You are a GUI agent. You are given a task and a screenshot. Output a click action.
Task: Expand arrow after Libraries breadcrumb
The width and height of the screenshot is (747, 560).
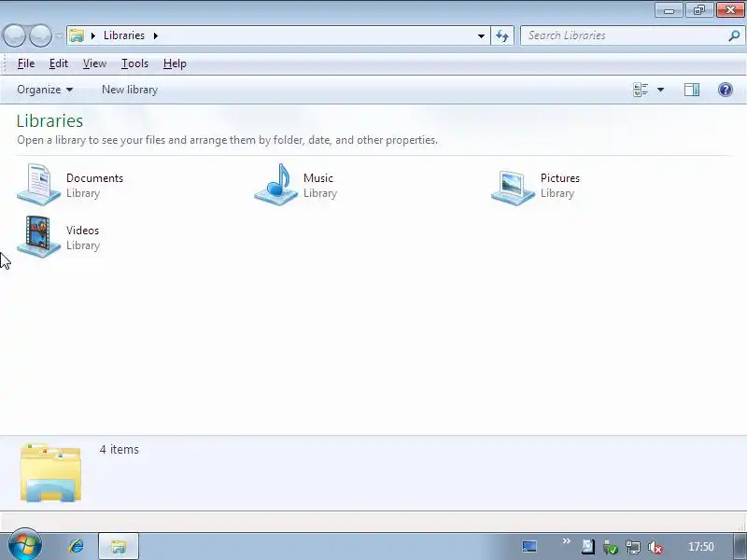pos(156,35)
